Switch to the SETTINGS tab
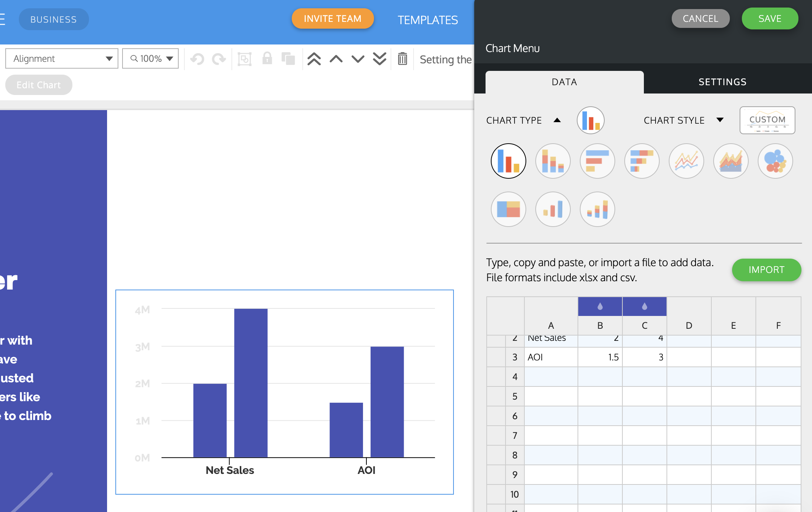Screen dimensions: 812x512 pyautogui.click(x=722, y=82)
